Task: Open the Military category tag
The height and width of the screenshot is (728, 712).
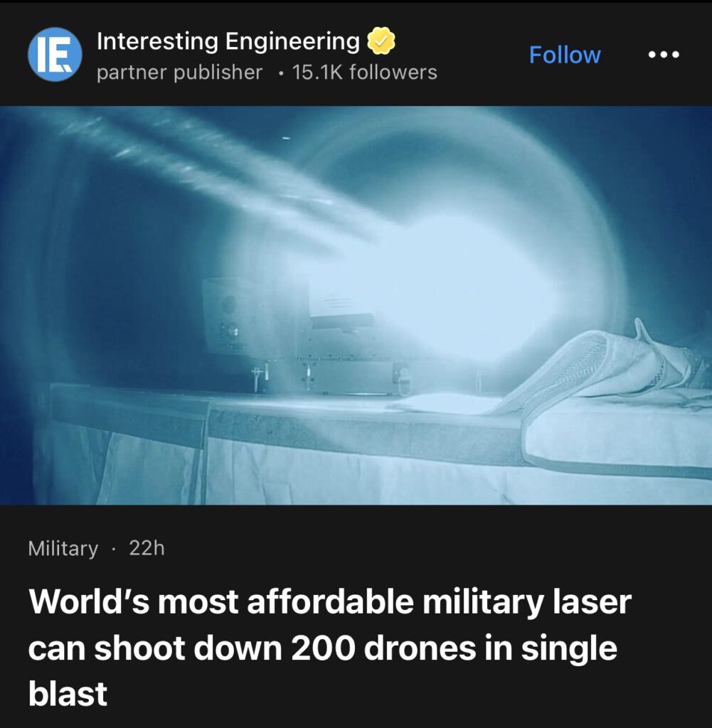Action: pos(63,548)
